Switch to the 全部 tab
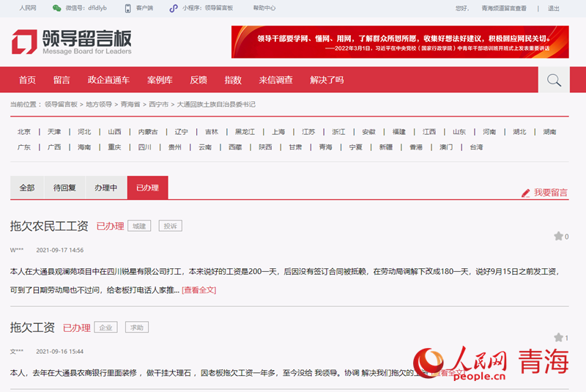 27,188
